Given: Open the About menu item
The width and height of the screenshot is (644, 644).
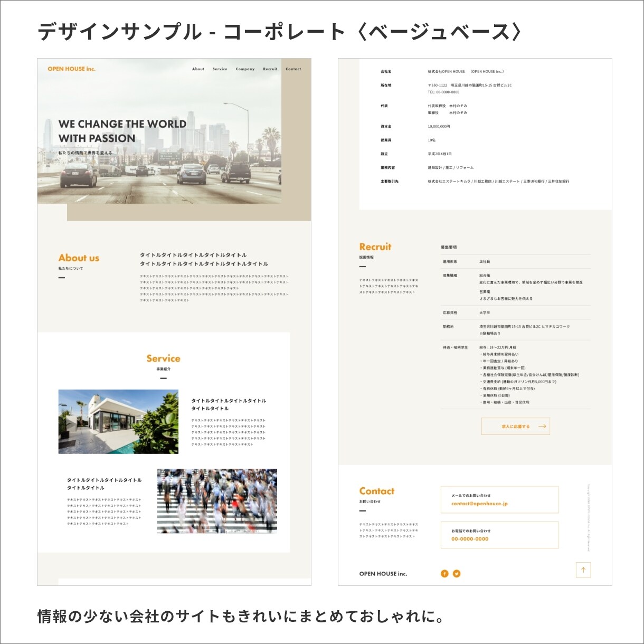Looking at the screenshot, I should pyautogui.click(x=198, y=69).
